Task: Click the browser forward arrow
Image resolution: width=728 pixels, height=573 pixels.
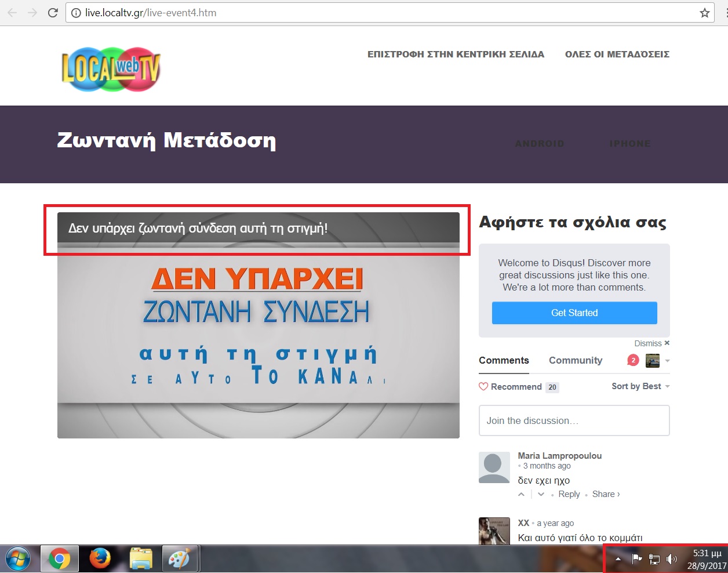Action: pyautogui.click(x=32, y=13)
